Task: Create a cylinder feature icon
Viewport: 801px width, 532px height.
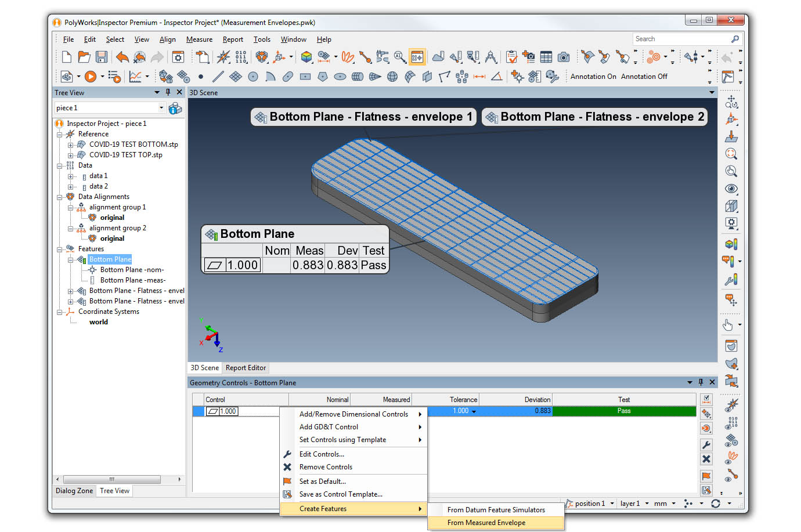Action: (x=358, y=77)
